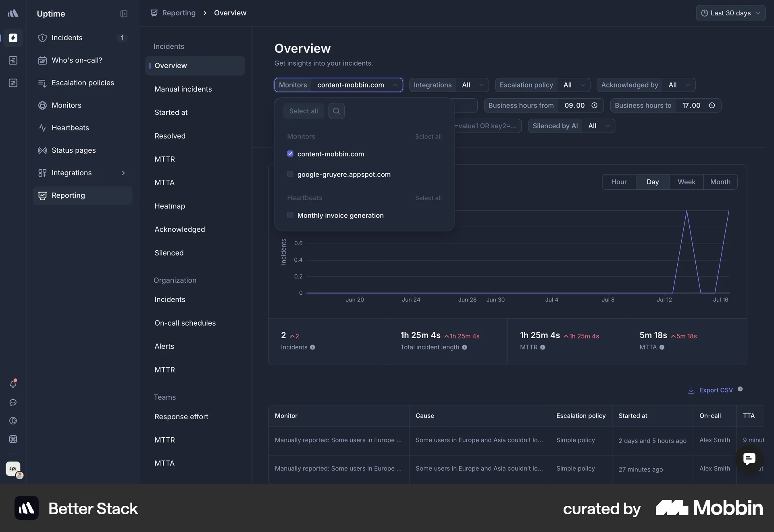Switch to the Month view tab
The image size is (774, 532).
click(x=720, y=182)
